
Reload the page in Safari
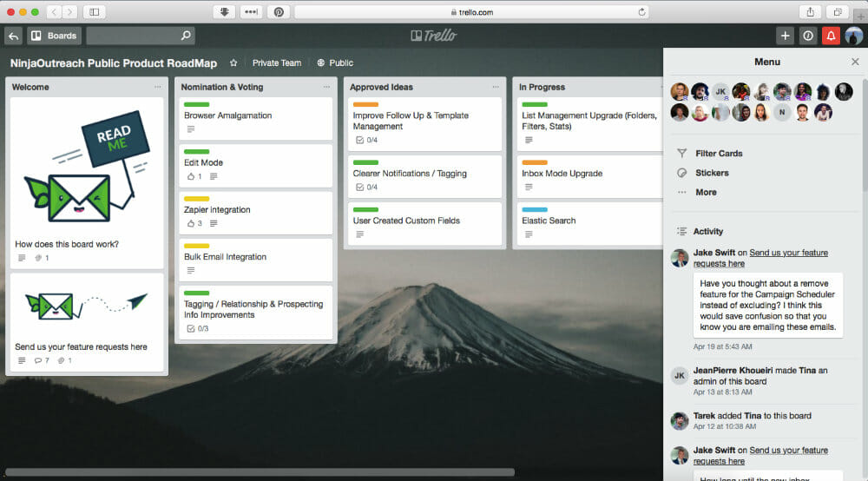641,11
